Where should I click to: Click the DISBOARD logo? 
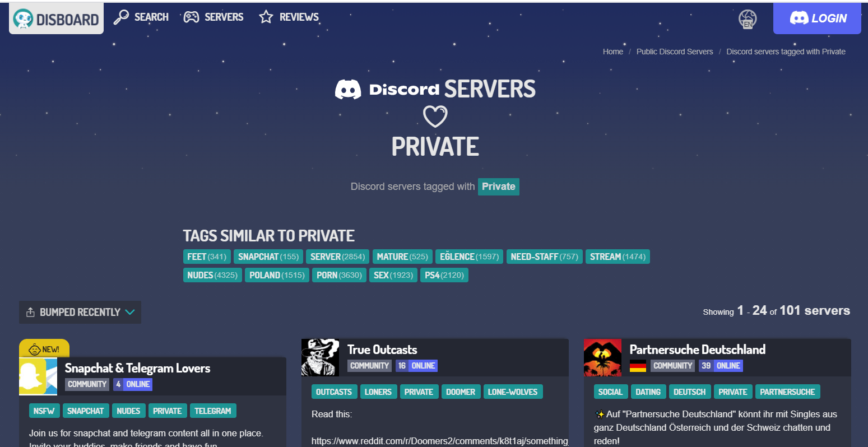tap(56, 19)
